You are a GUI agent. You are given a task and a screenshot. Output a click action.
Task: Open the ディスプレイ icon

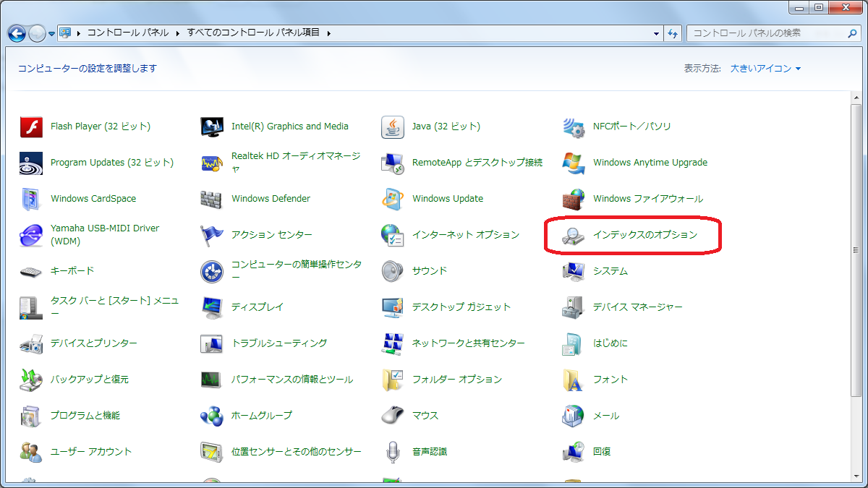[213, 307]
